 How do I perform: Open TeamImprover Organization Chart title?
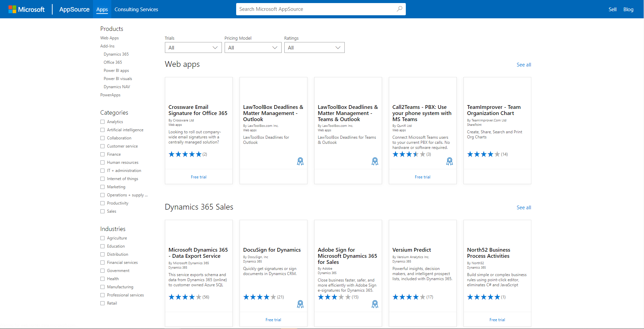(x=494, y=110)
